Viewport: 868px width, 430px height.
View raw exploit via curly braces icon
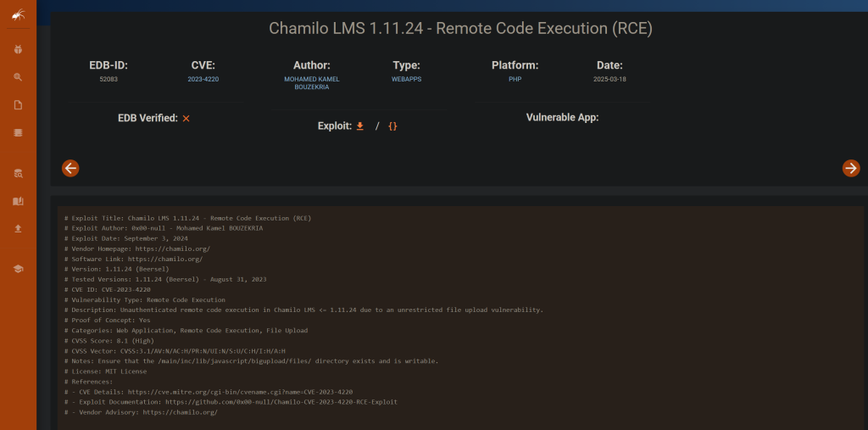click(x=392, y=126)
